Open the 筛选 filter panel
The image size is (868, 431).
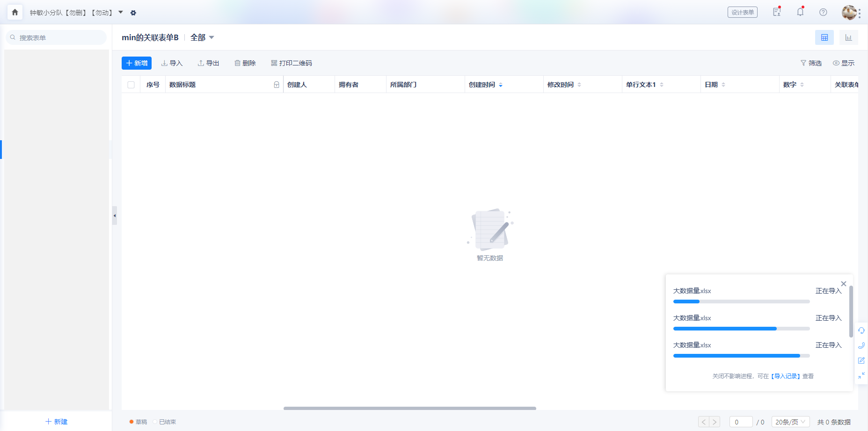[811, 63]
